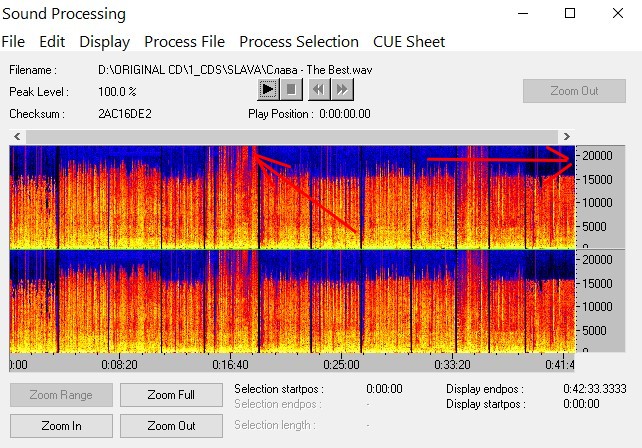The image size is (642, 448).
Task: Click the Selection startpos value 0:00:00
Action: (x=384, y=389)
